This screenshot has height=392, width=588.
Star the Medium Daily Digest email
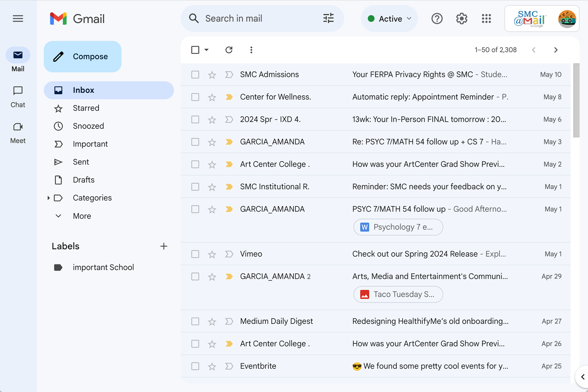(x=212, y=322)
